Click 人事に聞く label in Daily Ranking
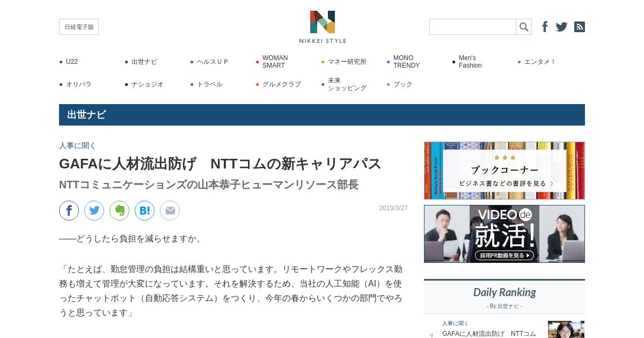Viewport: 644px width, 338px height. click(x=455, y=324)
